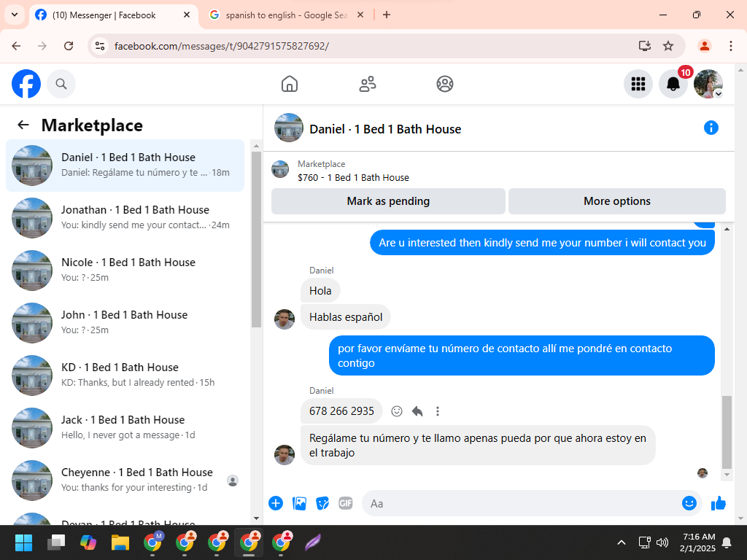
Task: Click the install app icon in address bar
Action: click(x=645, y=46)
